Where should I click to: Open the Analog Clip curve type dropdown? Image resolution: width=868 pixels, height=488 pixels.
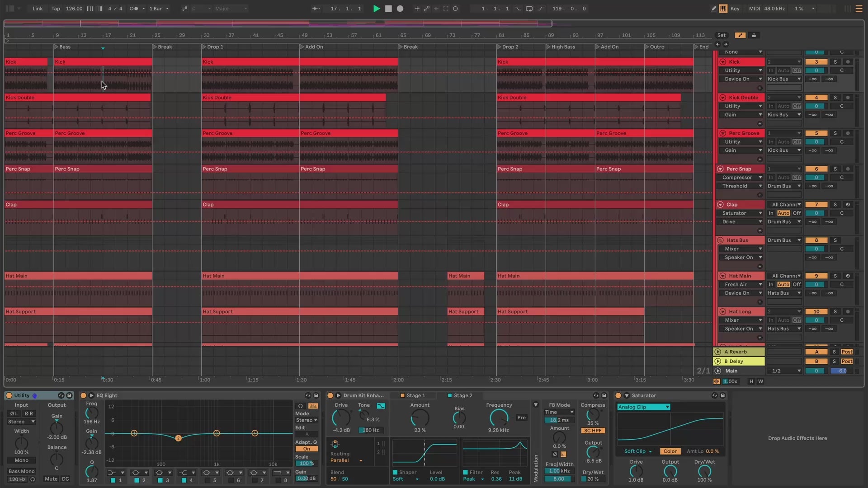pos(643,407)
